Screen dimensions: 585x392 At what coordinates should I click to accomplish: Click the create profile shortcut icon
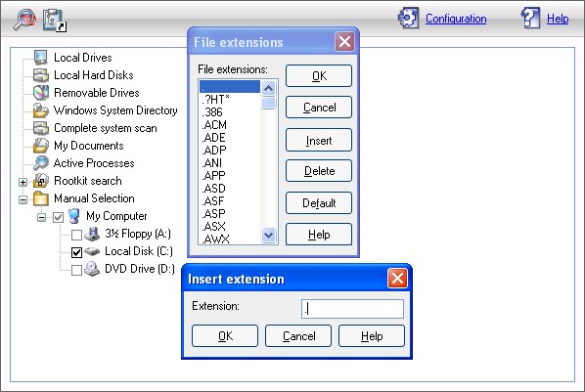(55, 21)
